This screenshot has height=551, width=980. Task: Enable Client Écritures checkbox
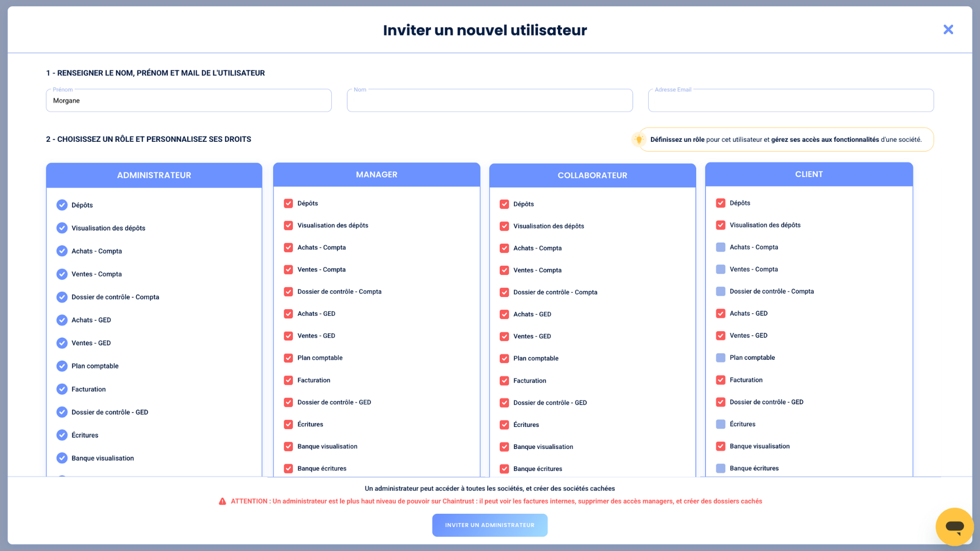pos(721,424)
